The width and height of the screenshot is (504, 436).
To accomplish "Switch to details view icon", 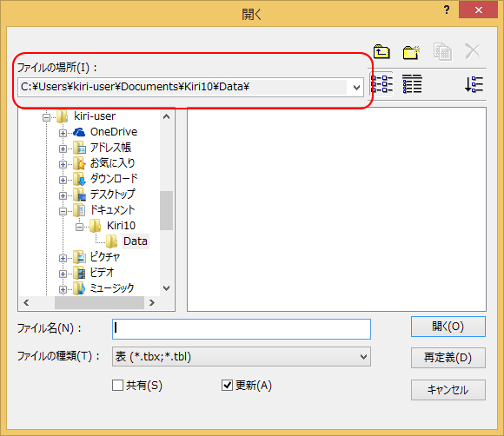I will point(412,84).
